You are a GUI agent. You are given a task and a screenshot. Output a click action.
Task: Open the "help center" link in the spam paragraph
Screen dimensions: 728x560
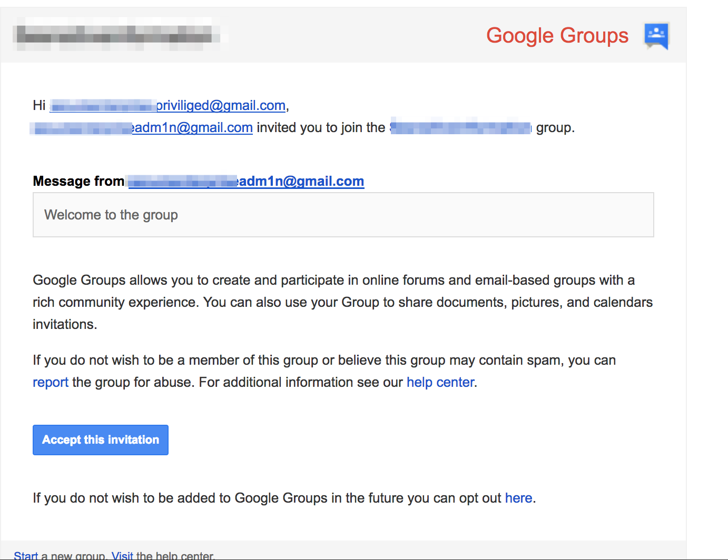[x=440, y=383]
